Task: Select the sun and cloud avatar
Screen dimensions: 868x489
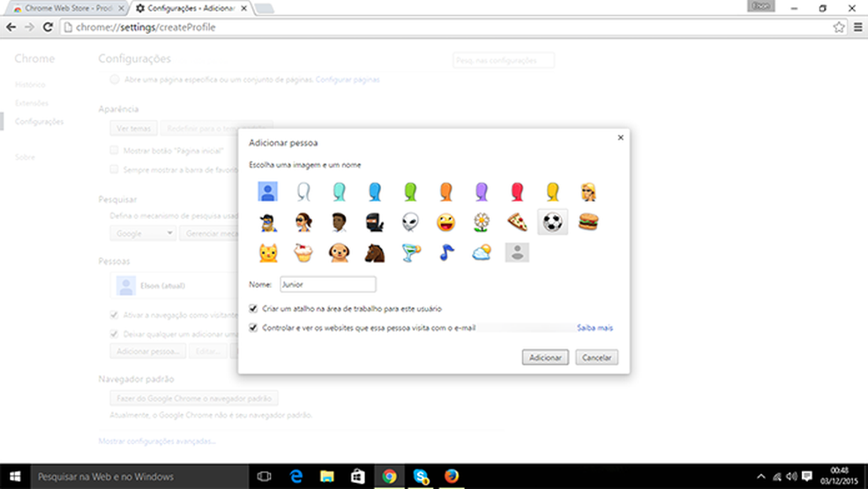Action: (x=482, y=252)
